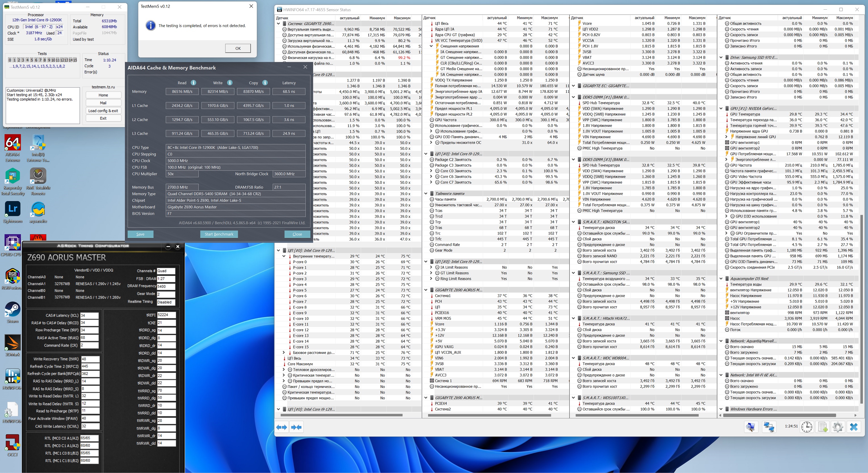Click the info icon next to Read
This screenshot has height=473, width=868.
point(193,83)
